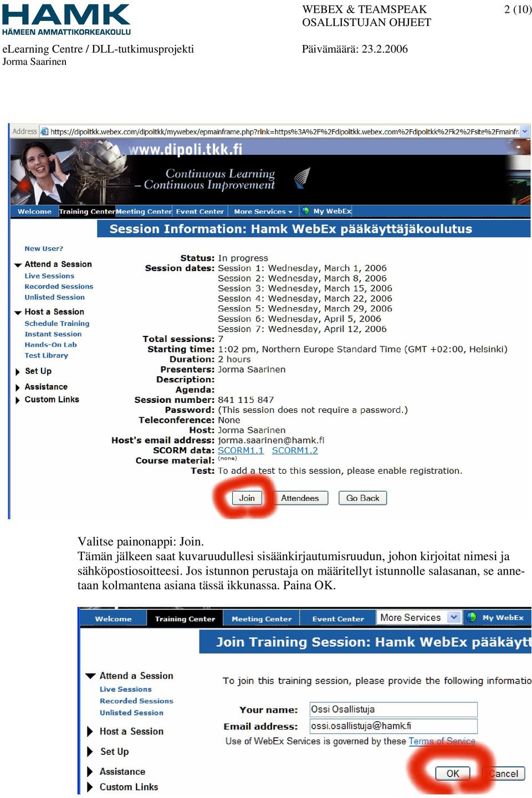
Task: Open Event Center tab in lower screenshot
Action: 337,618
